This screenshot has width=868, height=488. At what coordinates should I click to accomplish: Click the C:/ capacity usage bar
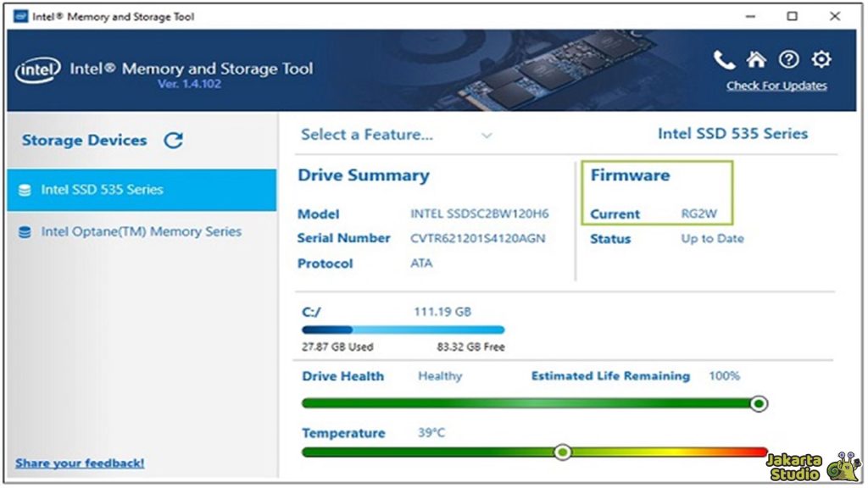401,329
